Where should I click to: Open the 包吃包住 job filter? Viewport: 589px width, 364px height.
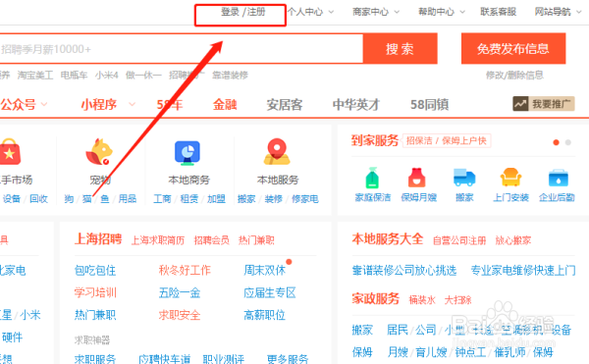95,270
